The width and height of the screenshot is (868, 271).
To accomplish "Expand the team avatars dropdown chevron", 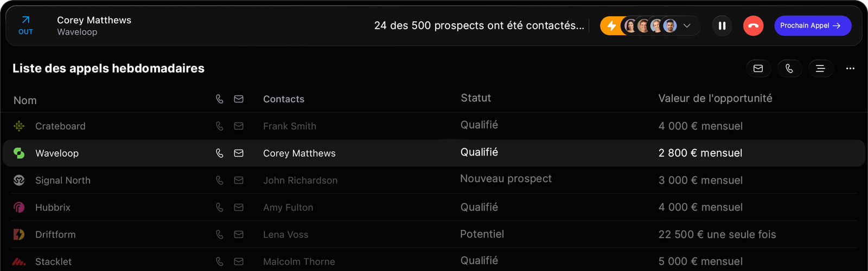I will pyautogui.click(x=687, y=25).
